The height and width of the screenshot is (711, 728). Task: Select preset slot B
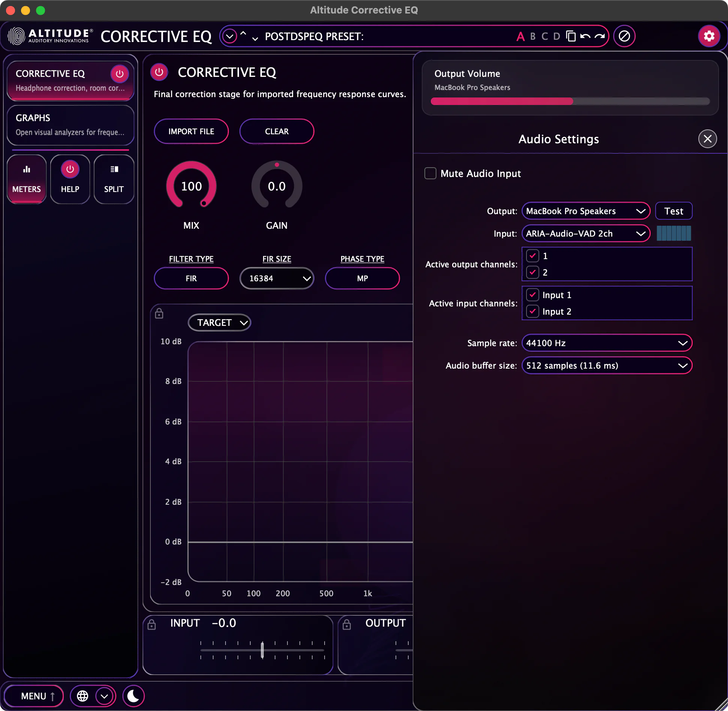(x=533, y=36)
